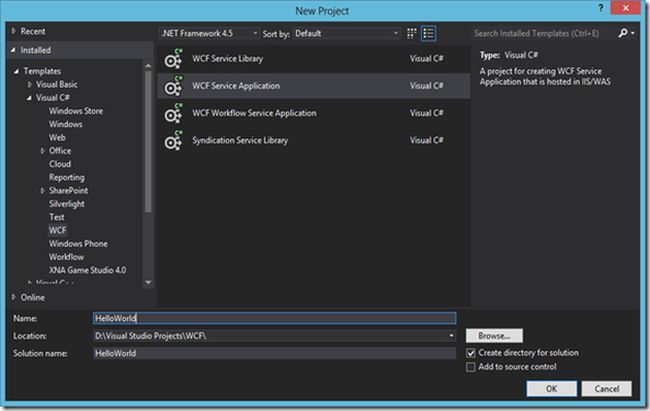Expand the Office tree node arrow

pyautogui.click(x=42, y=151)
